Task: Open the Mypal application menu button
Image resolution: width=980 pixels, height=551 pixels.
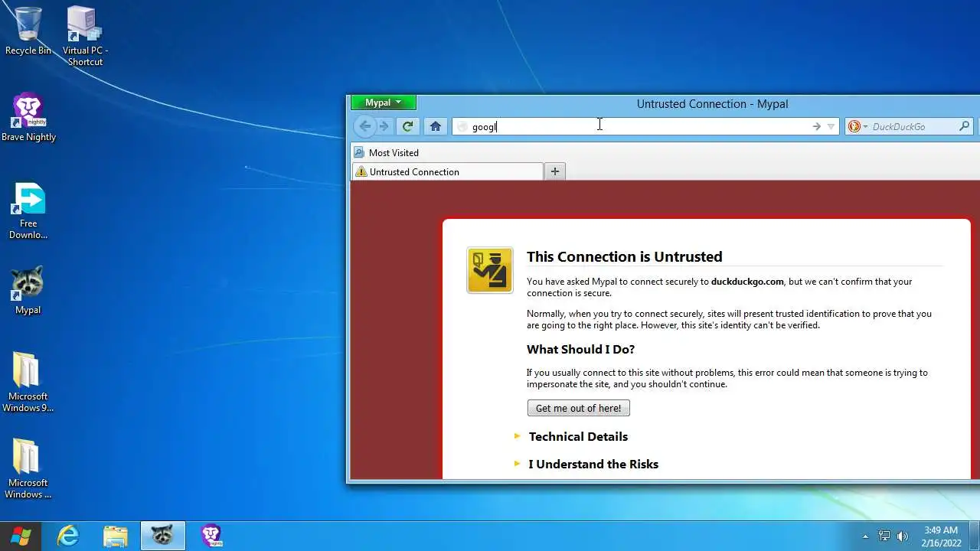Action: point(383,103)
